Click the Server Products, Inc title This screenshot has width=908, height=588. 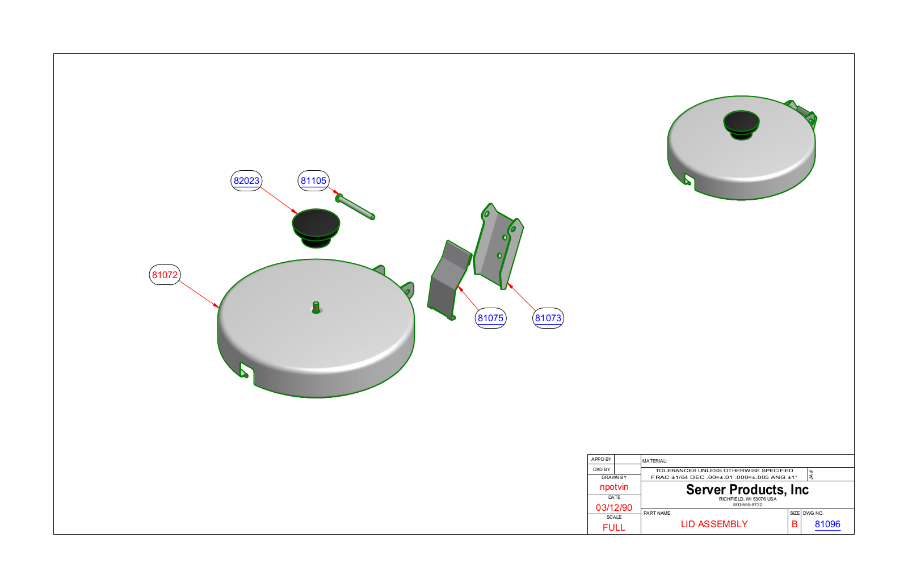pos(747,489)
